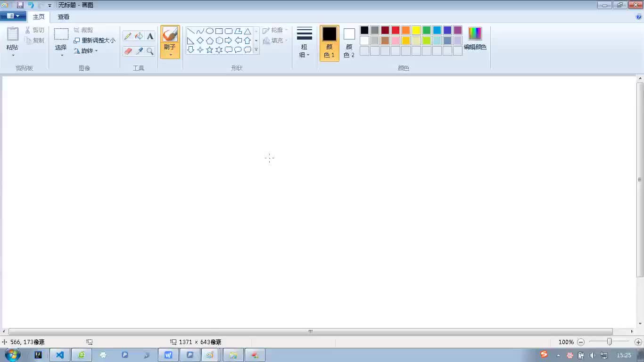Click the zoom in plus button
Image resolution: width=644 pixels, height=362 pixels.
(638, 342)
